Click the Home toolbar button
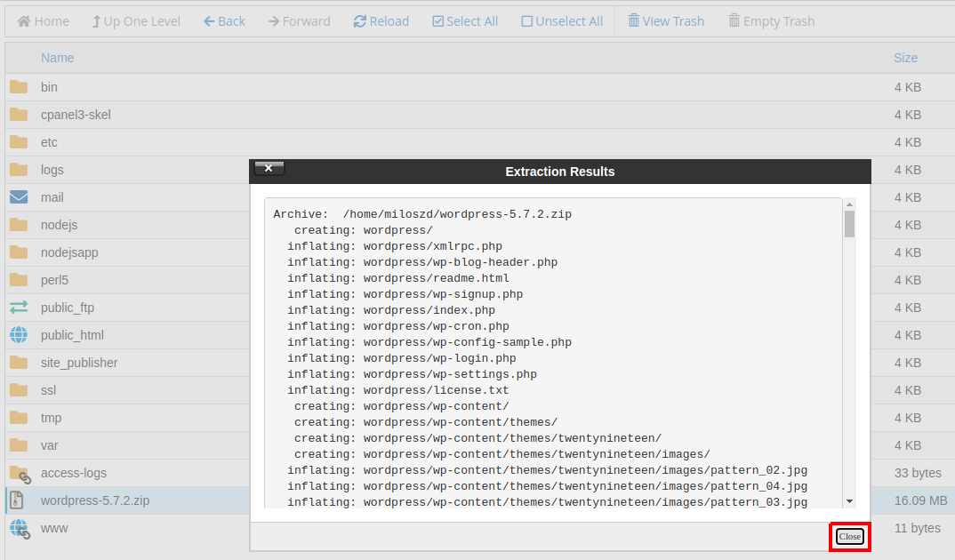The height and width of the screenshot is (560, 955). click(x=43, y=21)
